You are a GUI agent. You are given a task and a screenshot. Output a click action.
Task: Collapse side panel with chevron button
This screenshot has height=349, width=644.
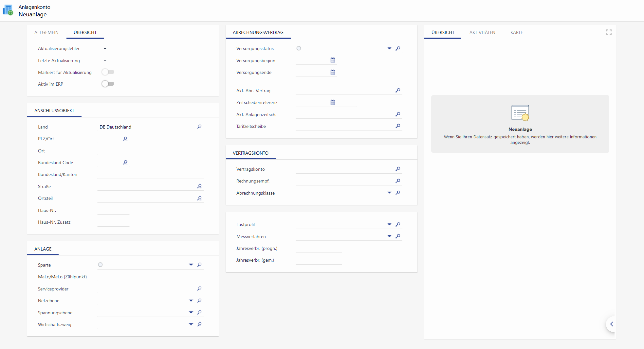(x=611, y=324)
